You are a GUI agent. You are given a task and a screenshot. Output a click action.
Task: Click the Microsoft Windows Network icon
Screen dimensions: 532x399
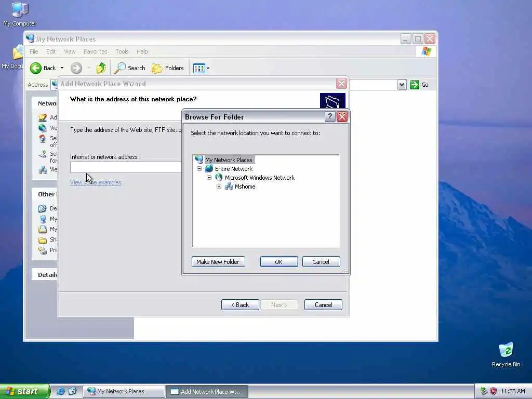pyautogui.click(x=219, y=178)
